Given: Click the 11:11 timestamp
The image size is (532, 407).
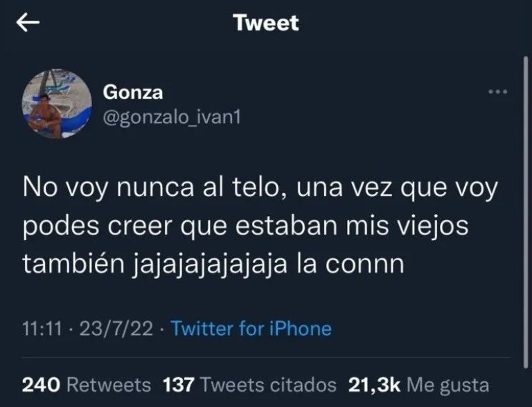Looking at the screenshot, I should [x=42, y=329].
